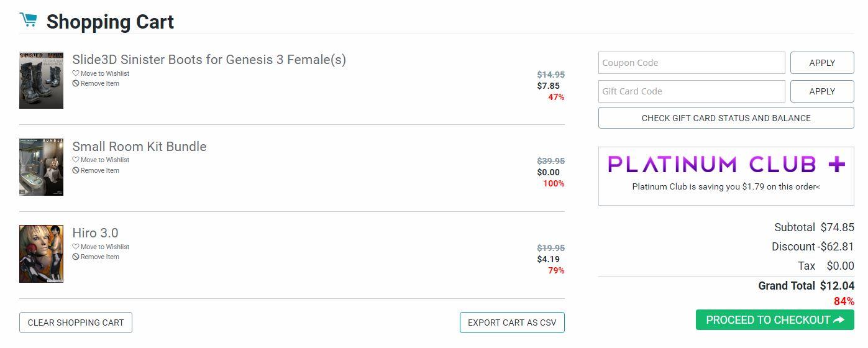Clear the shopping cart

point(76,323)
